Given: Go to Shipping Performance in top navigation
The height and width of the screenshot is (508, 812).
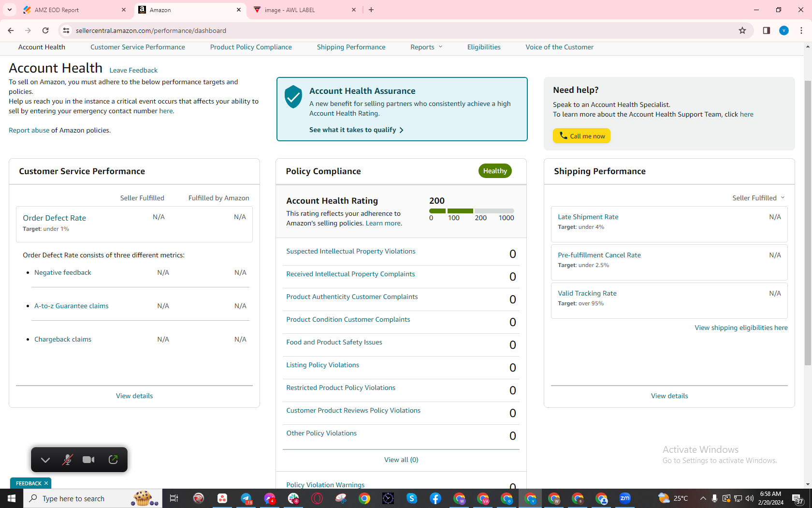Looking at the screenshot, I should [x=351, y=47].
